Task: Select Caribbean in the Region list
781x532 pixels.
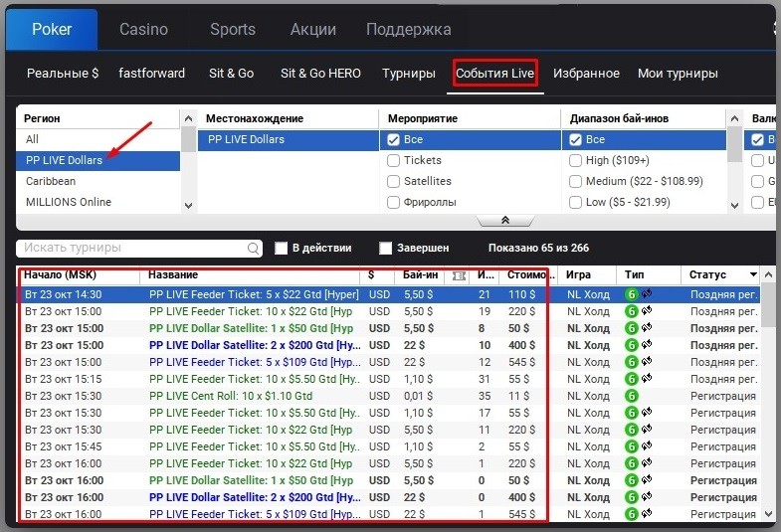Action: 51,181
